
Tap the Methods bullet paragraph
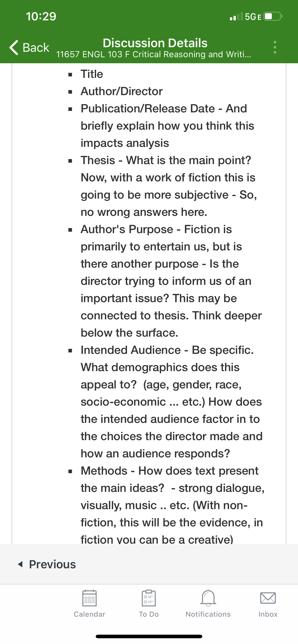click(x=173, y=505)
